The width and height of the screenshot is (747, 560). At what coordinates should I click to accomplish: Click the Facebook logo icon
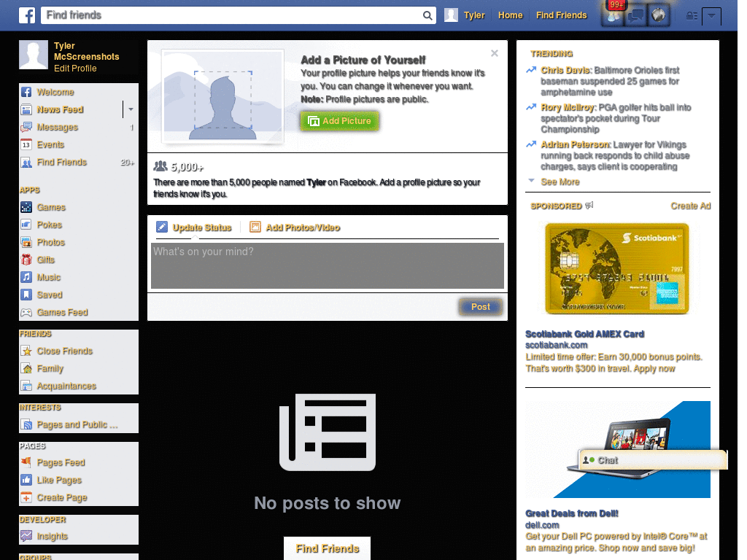coord(27,15)
